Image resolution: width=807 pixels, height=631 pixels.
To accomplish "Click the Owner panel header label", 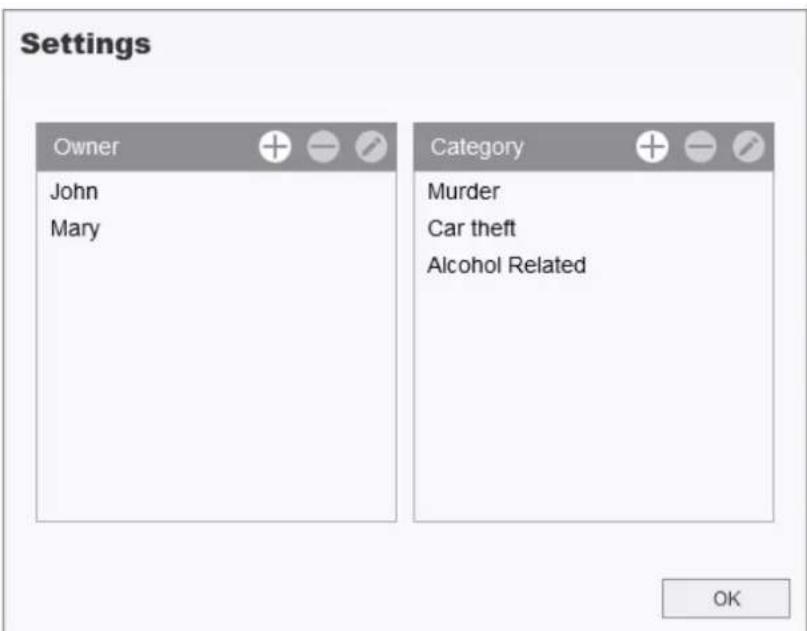I will [x=86, y=147].
